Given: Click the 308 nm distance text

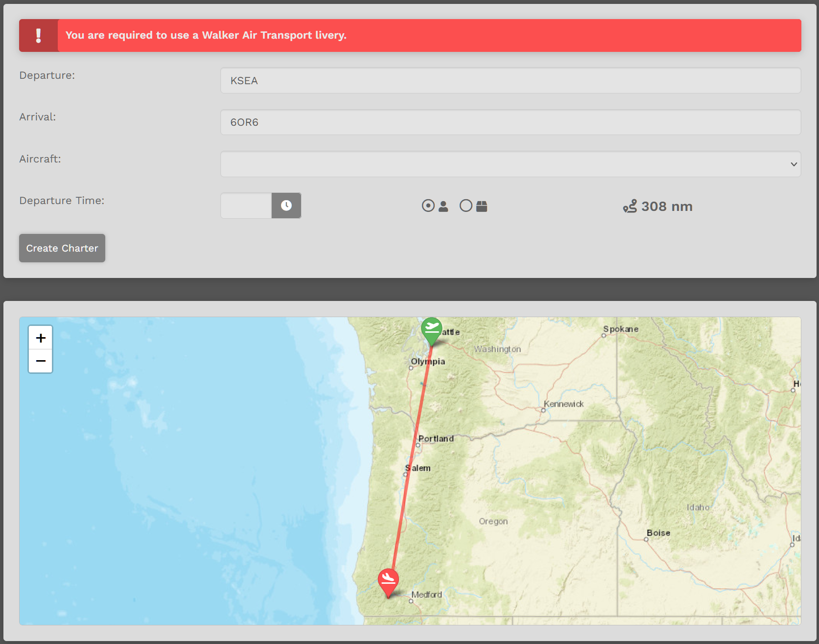Looking at the screenshot, I should click(x=667, y=206).
